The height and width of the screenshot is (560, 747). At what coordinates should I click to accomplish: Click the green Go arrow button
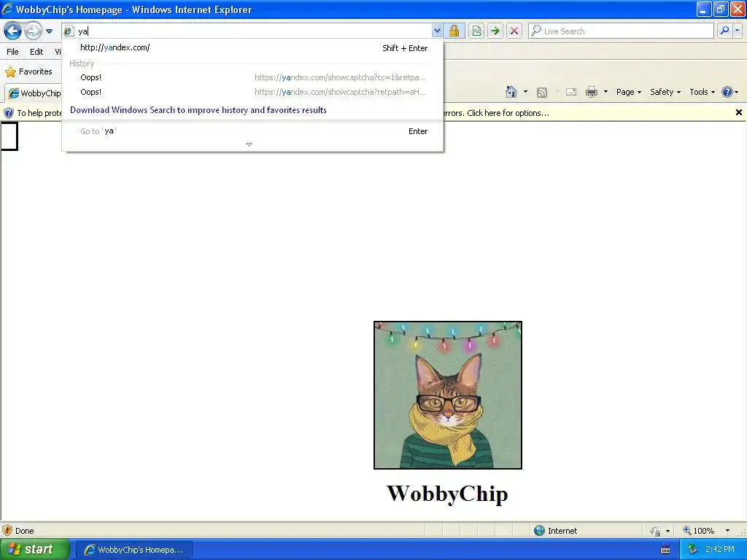click(495, 31)
